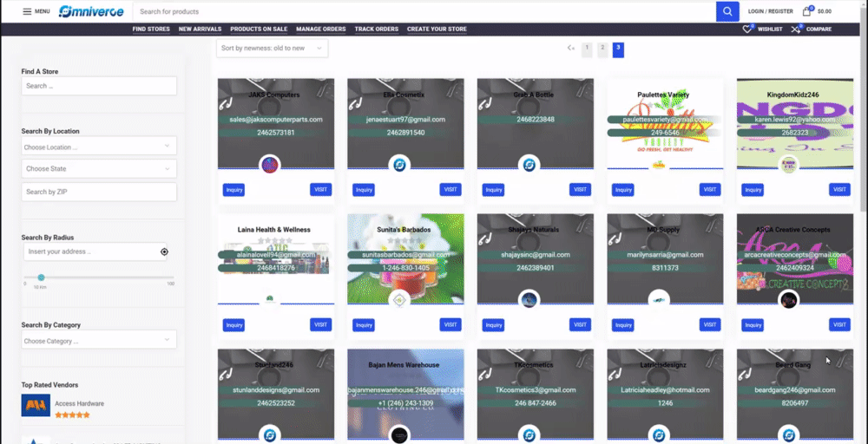
Task: Open TRACK ORDERS nav item
Action: coord(377,29)
